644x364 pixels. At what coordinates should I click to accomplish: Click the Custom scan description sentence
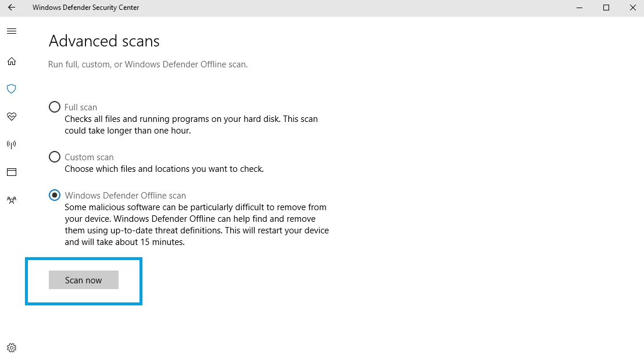coord(164,169)
